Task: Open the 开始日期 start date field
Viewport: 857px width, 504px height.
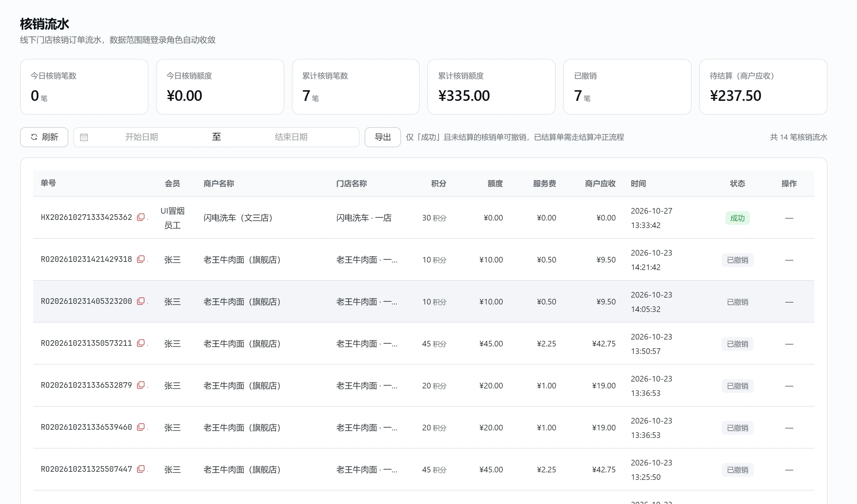Action: [x=142, y=137]
